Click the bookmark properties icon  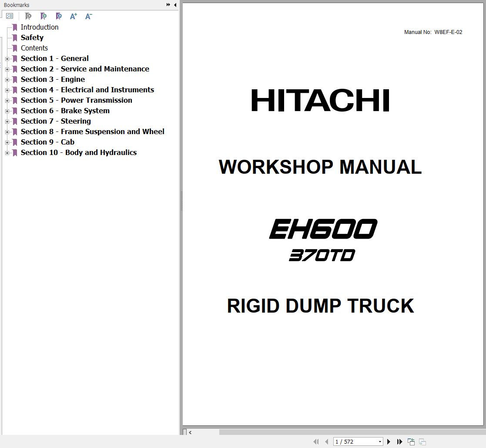coord(59,16)
